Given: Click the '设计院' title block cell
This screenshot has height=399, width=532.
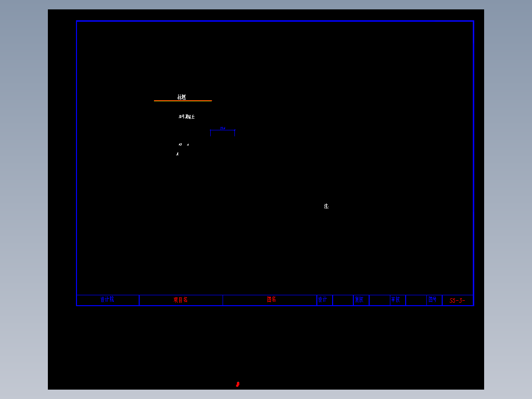Looking at the screenshot, I should click(x=107, y=300).
